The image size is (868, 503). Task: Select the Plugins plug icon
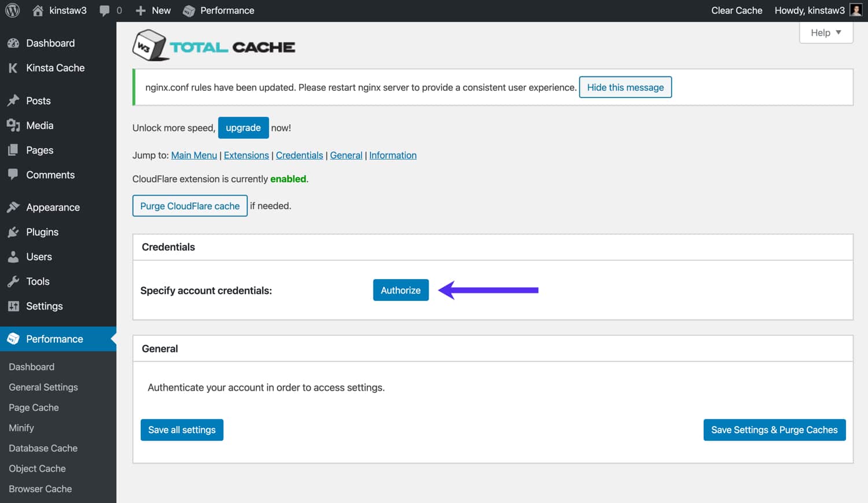coord(13,232)
